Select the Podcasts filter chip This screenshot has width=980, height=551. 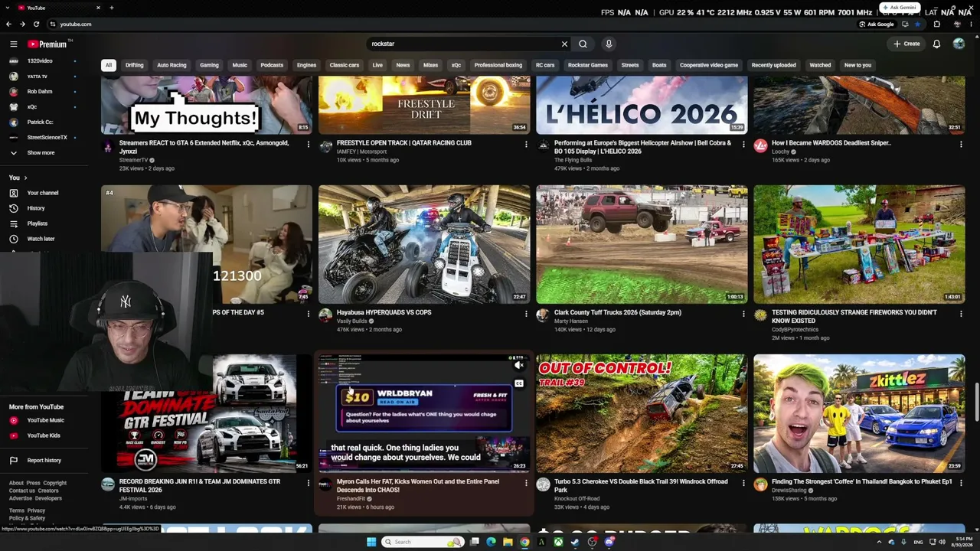click(x=272, y=65)
